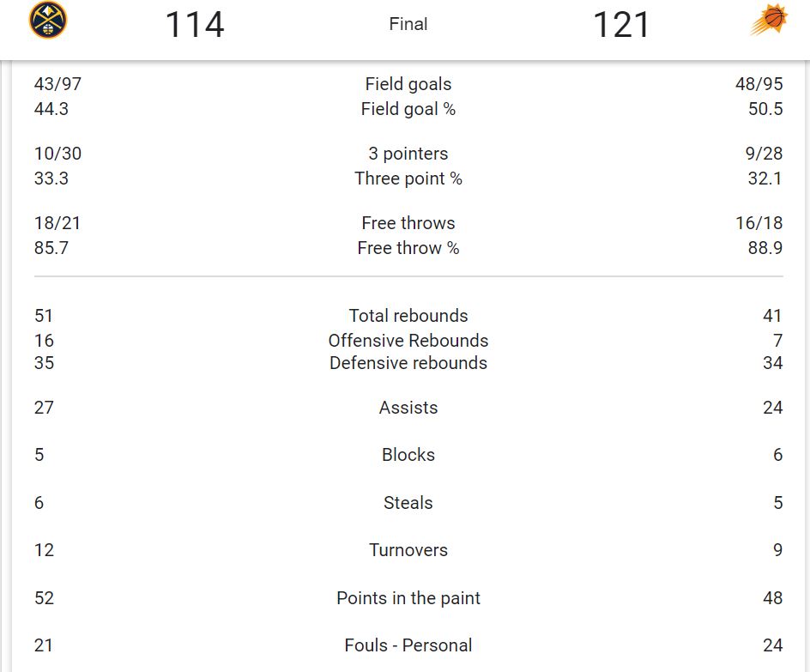
Task: Select the Total rebounds label
Action: [x=408, y=316]
